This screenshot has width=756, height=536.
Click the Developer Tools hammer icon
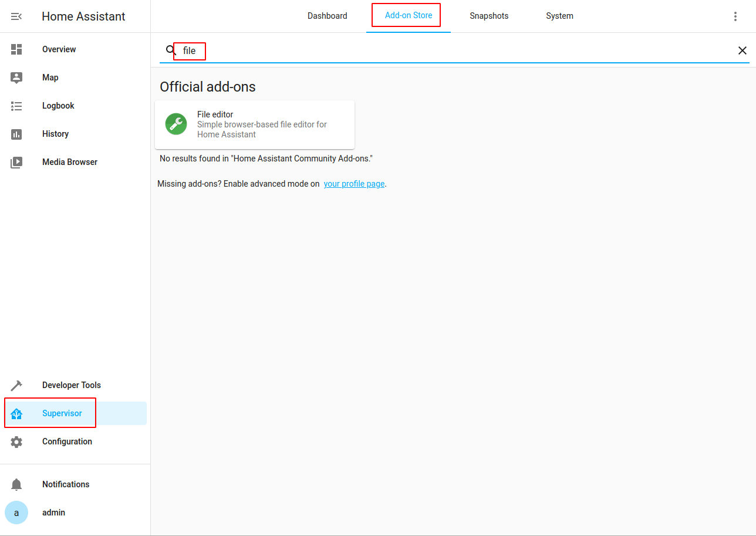[16, 385]
